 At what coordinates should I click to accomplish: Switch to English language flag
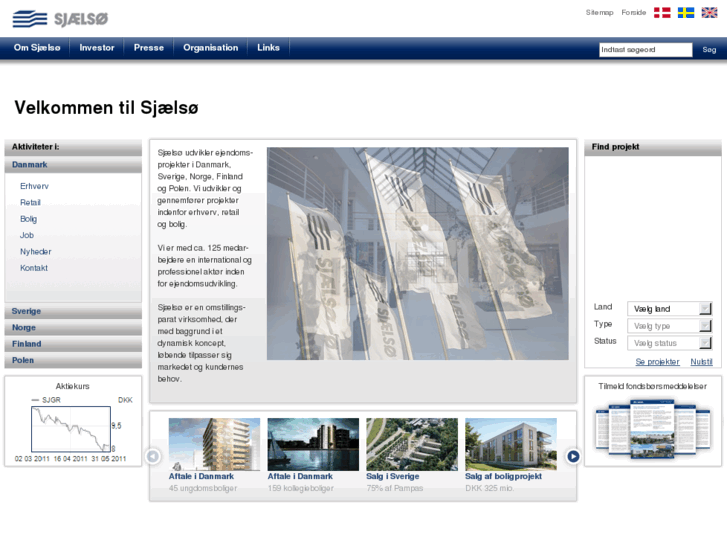[709, 13]
